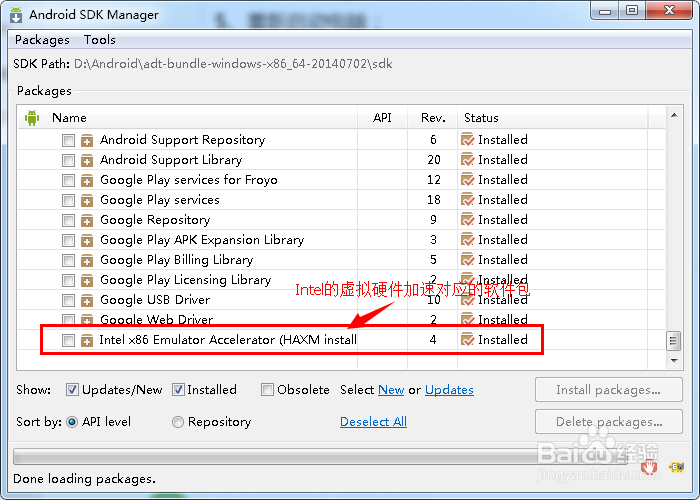Click the API column header
The height and width of the screenshot is (500, 700).
382,118
